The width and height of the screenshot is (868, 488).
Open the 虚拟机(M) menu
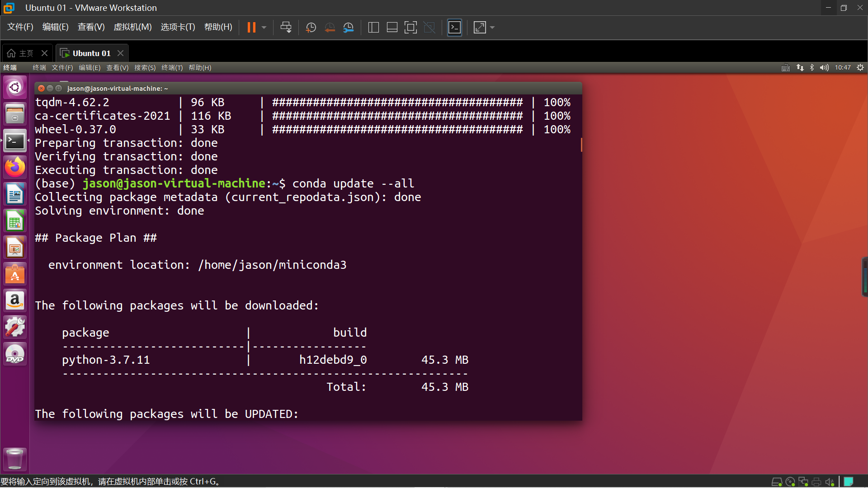pyautogui.click(x=132, y=27)
